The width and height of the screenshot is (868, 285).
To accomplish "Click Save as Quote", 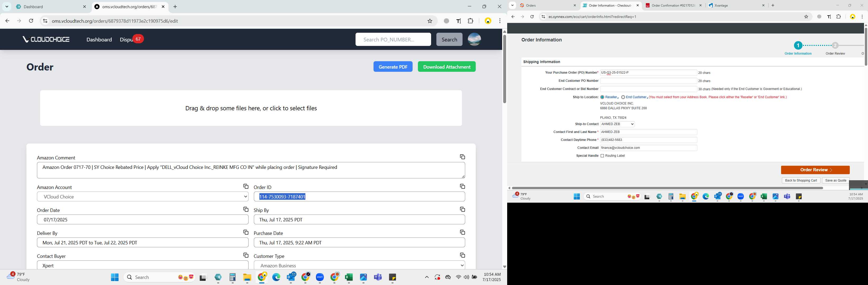I will point(836,180).
